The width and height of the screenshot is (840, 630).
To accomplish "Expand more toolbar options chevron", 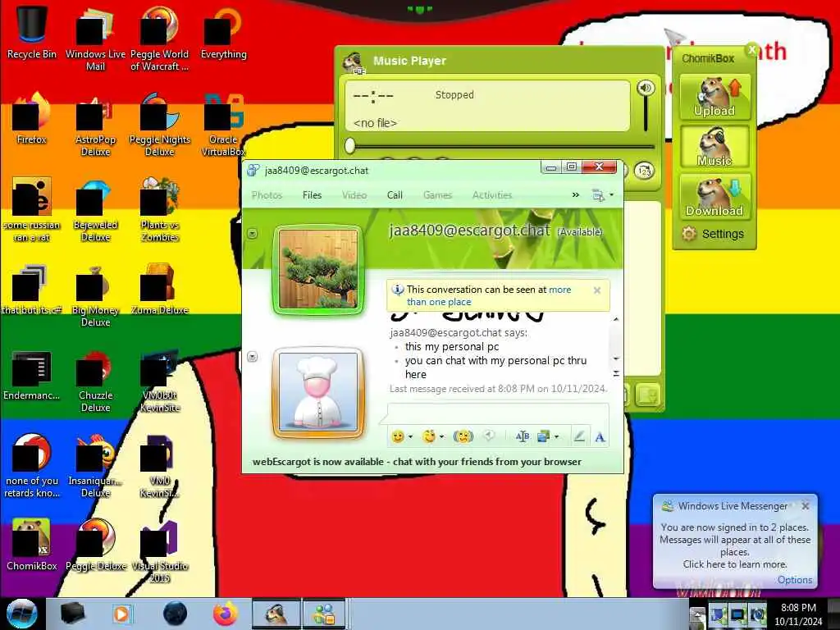I will [x=575, y=195].
